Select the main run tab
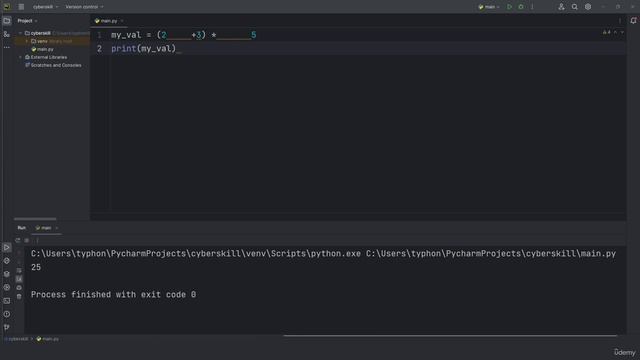The width and height of the screenshot is (640, 360). tap(43, 228)
